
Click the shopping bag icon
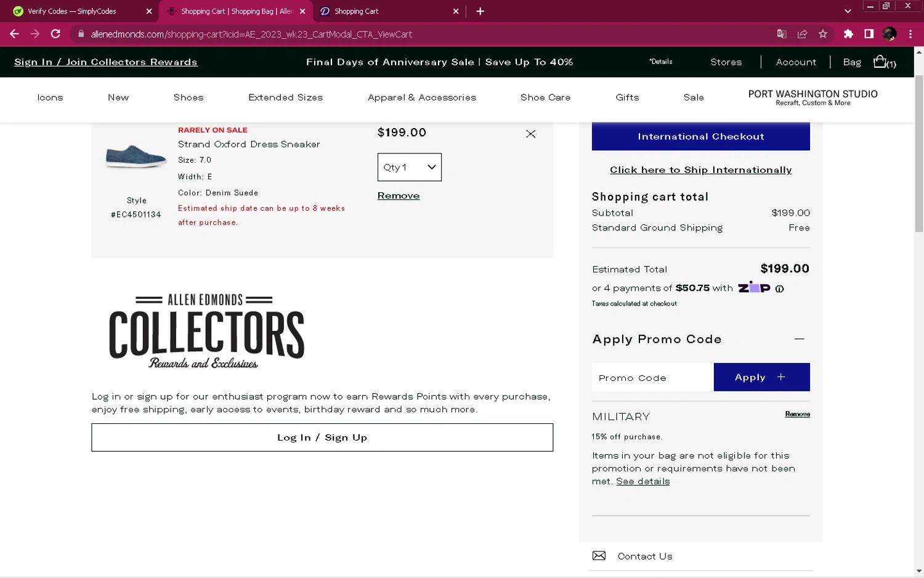click(x=880, y=62)
